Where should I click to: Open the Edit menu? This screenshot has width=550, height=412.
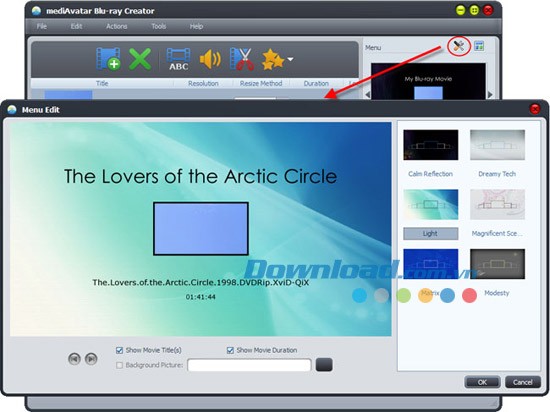pos(76,26)
